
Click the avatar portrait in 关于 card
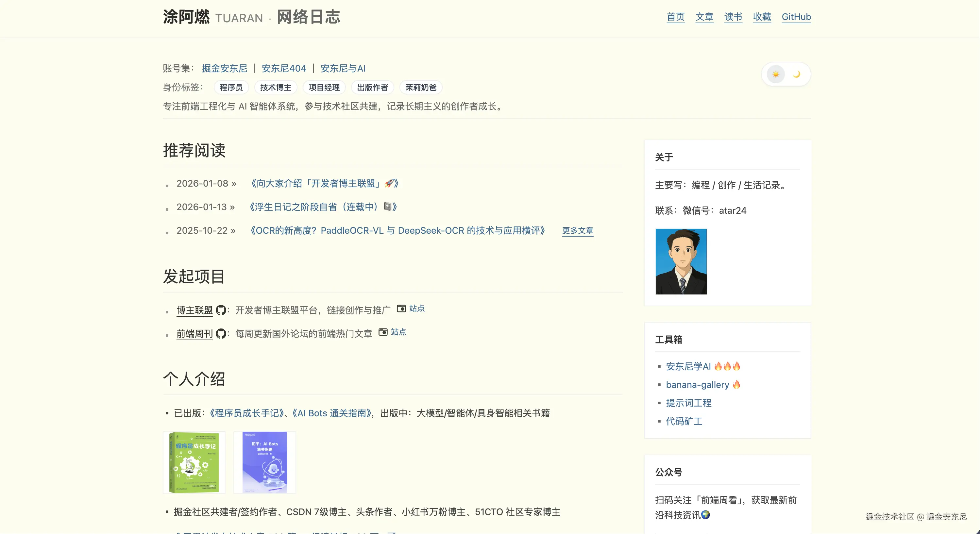click(681, 261)
